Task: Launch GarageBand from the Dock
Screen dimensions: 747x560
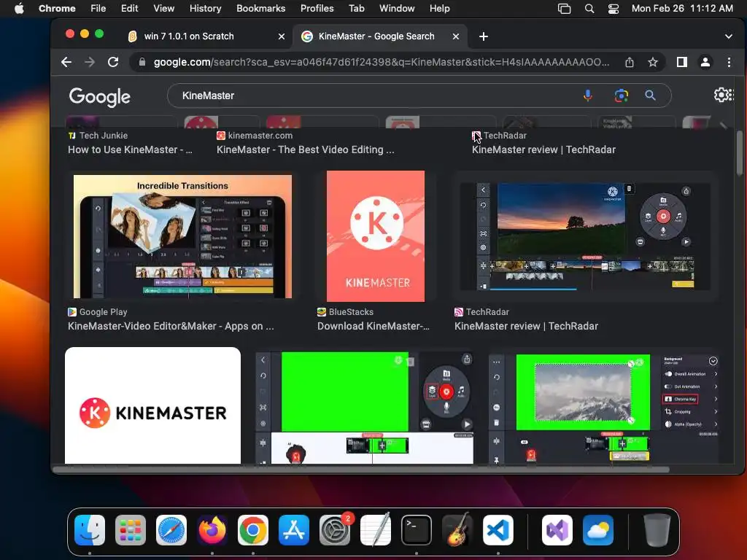Action: pyautogui.click(x=457, y=530)
